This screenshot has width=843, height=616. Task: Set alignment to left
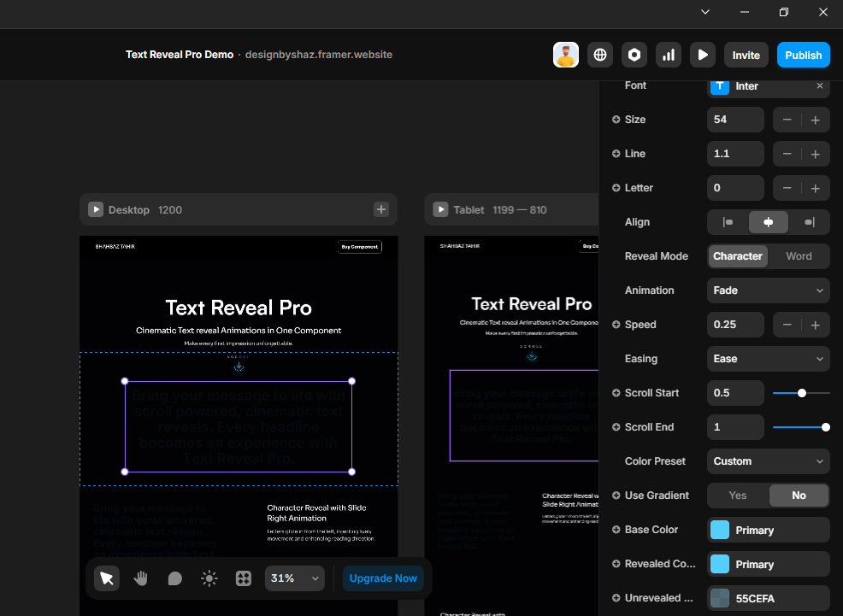tap(728, 222)
